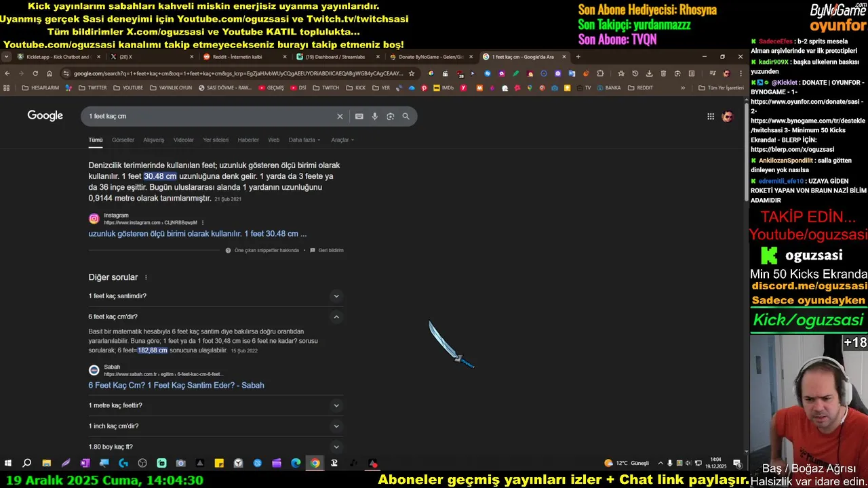The height and width of the screenshot is (488, 868).
Task: Open the taskbar clock showing 14:04
Action: (716, 464)
